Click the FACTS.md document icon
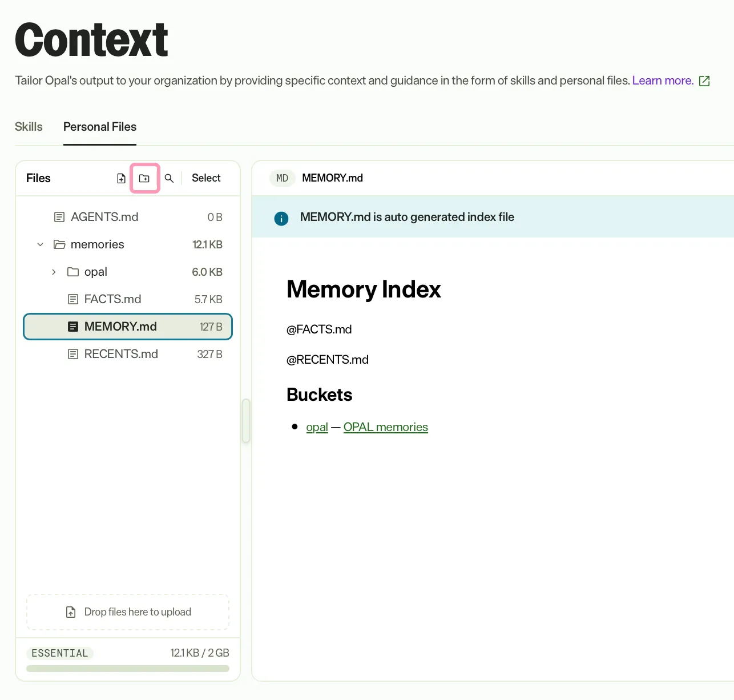The image size is (734, 700). (73, 299)
